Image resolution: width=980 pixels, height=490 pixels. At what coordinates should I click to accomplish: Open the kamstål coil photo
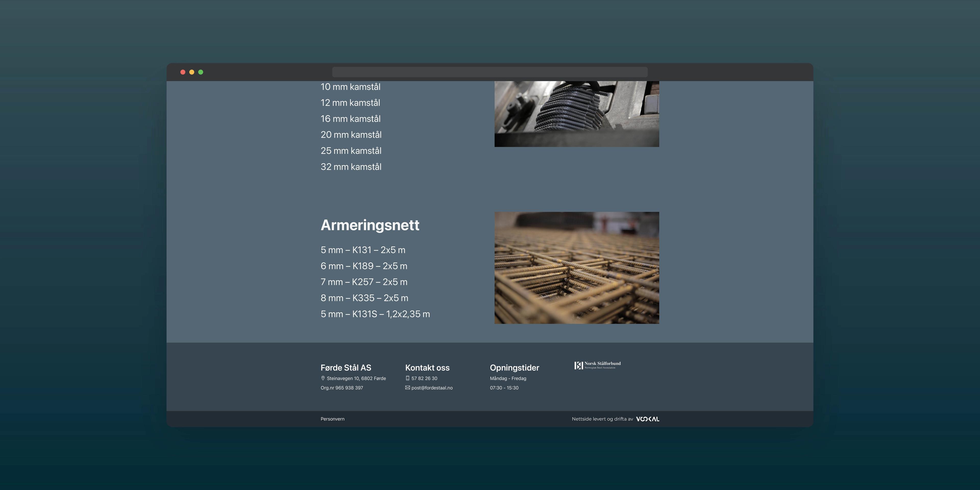pos(577,114)
